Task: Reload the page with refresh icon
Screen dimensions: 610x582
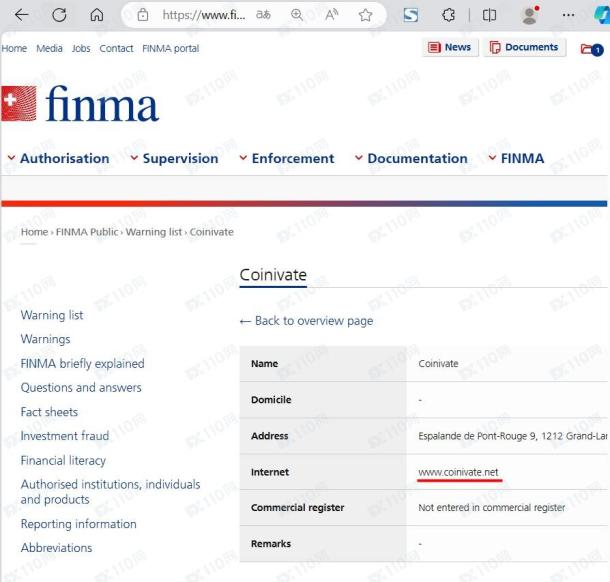Action: click(x=59, y=15)
